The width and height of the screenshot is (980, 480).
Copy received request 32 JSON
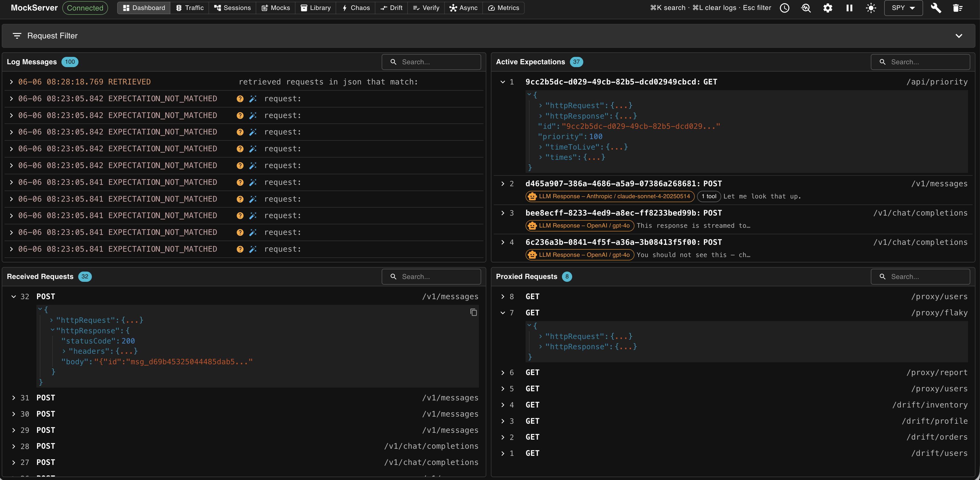[473, 312]
